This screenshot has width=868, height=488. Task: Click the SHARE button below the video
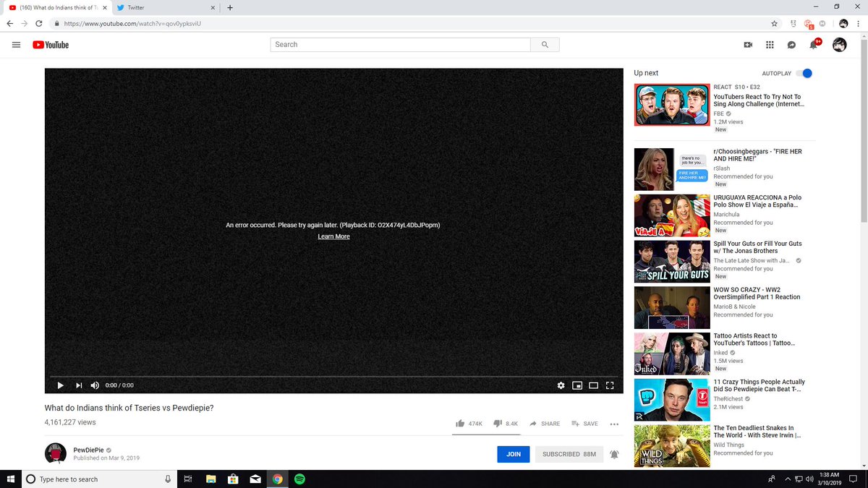(545, 424)
